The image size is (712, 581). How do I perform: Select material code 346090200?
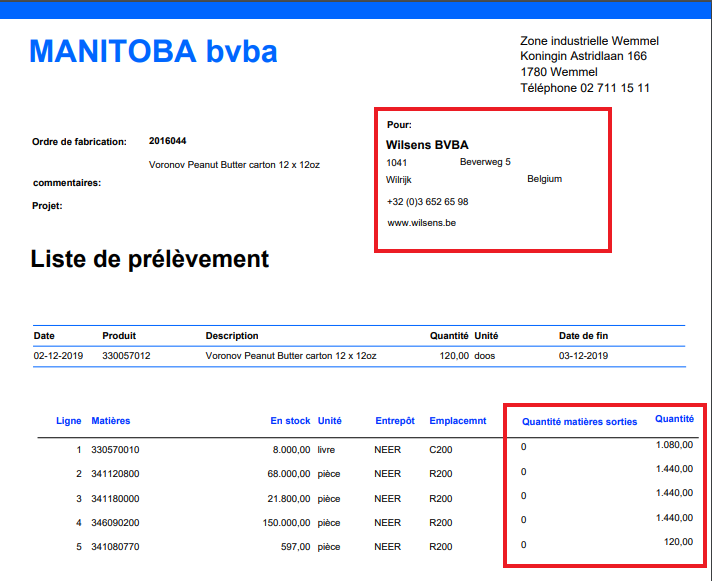[x=115, y=523]
